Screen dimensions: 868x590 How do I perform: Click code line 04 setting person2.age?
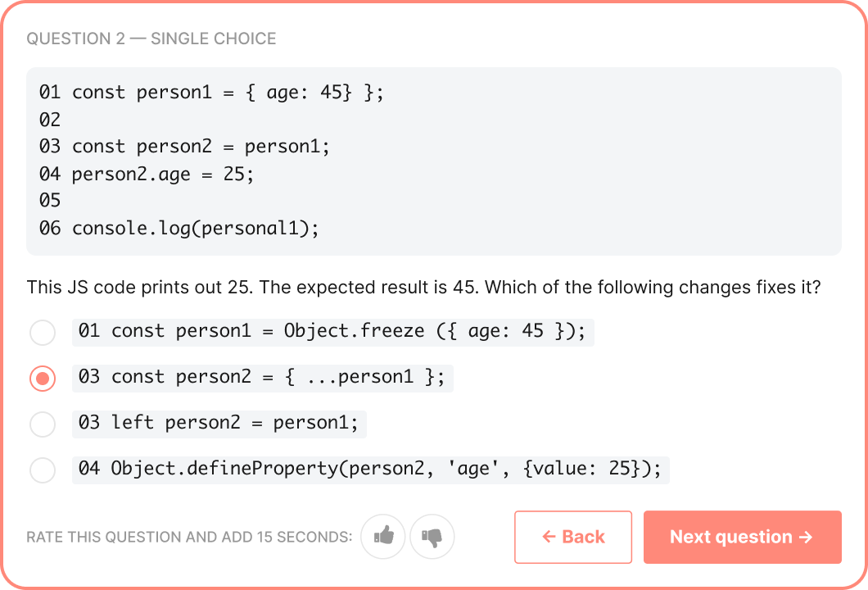click(x=147, y=174)
